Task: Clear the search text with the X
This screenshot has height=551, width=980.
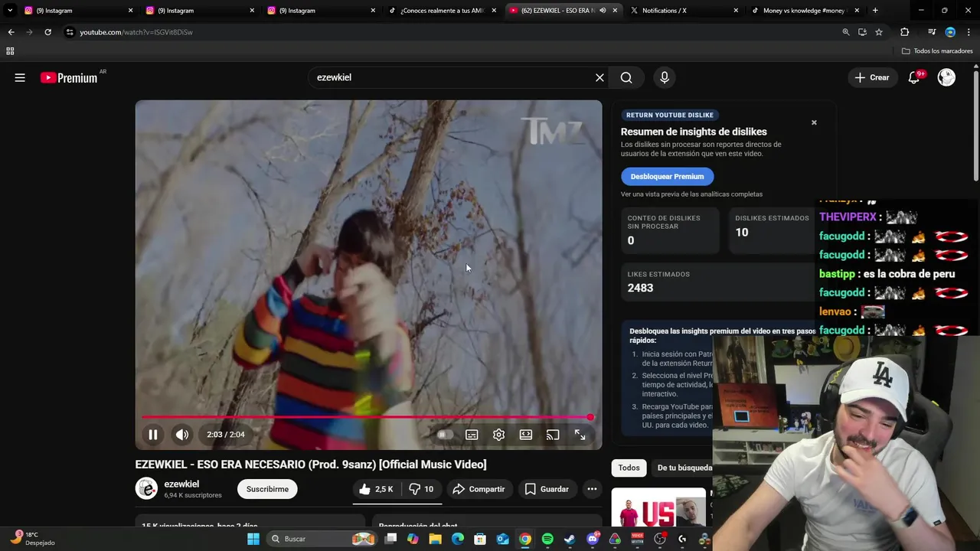Action: coord(599,77)
